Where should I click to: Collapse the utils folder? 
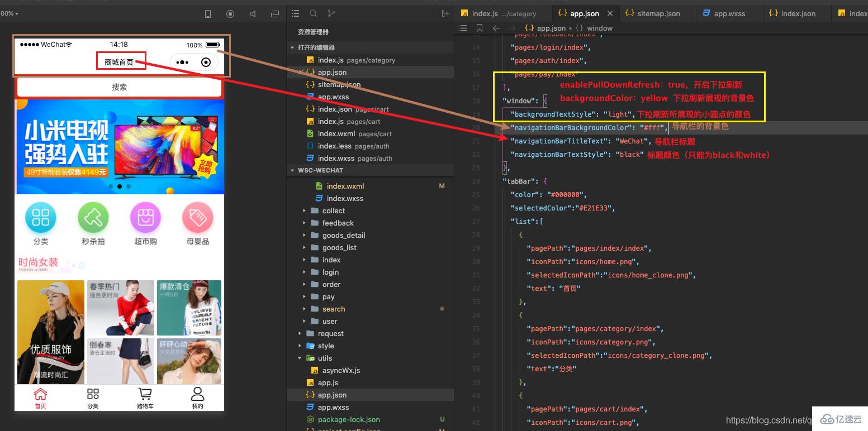coord(300,358)
